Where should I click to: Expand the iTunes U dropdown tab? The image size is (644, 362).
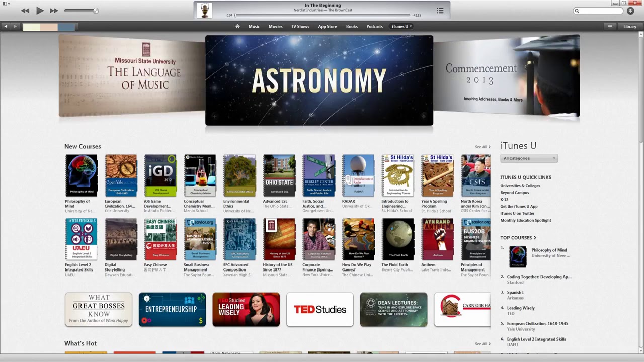pos(401,26)
